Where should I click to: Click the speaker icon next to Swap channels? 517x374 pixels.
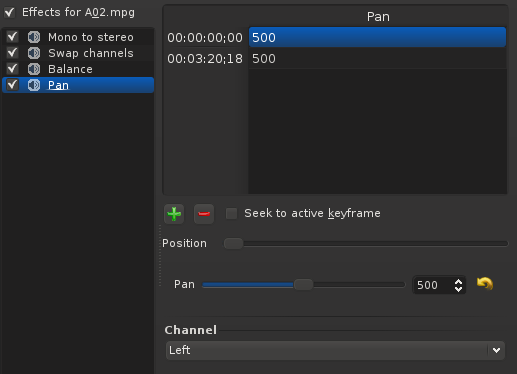coord(34,53)
